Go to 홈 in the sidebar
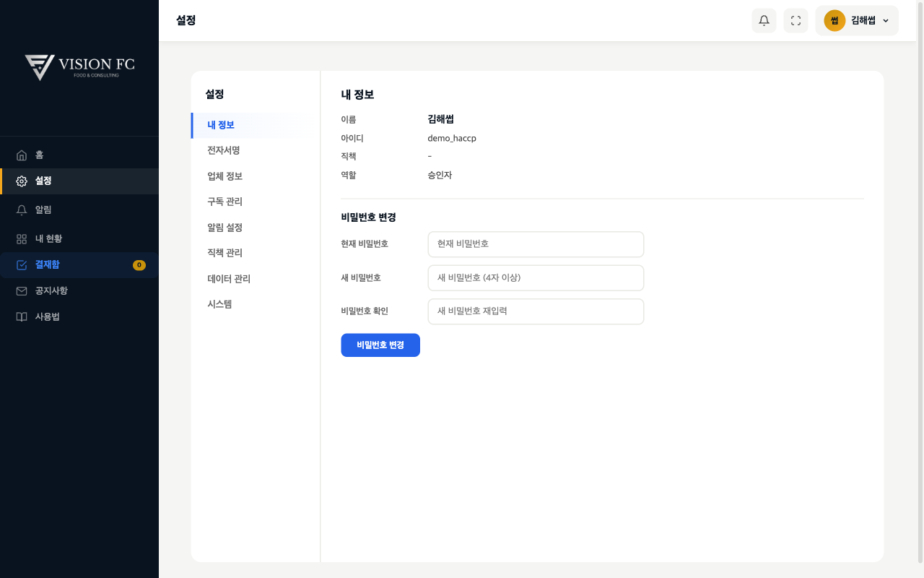The image size is (924, 578). pos(79,155)
